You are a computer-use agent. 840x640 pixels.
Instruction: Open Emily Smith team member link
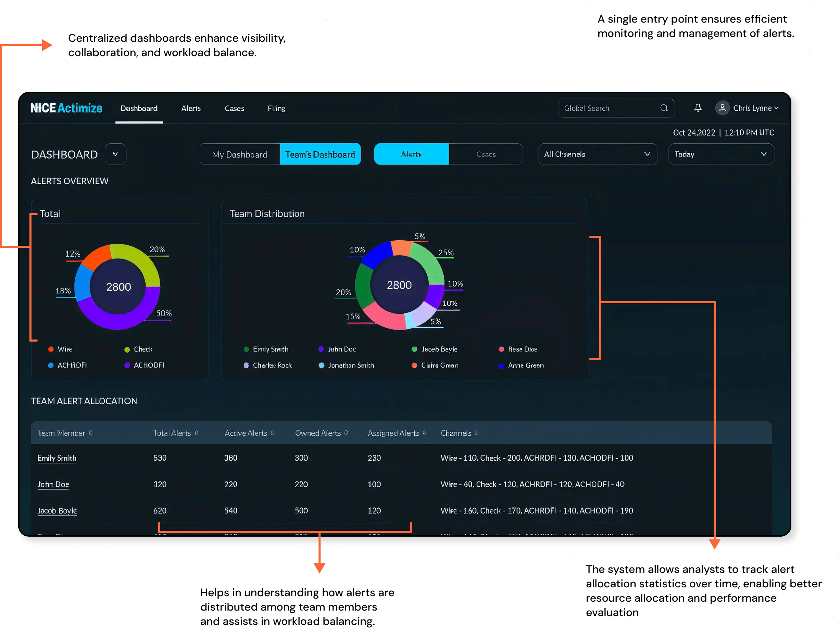click(x=57, y=458)
